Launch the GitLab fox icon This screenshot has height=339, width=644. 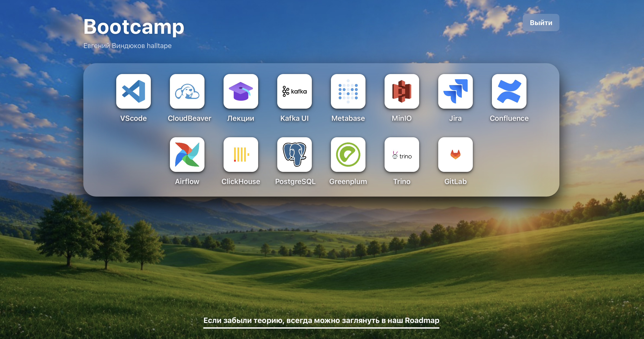pyautogui.click(x=456, y=155)
